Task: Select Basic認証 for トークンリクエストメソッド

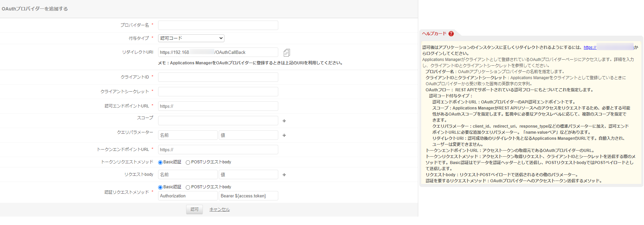Action: point(160,162)
